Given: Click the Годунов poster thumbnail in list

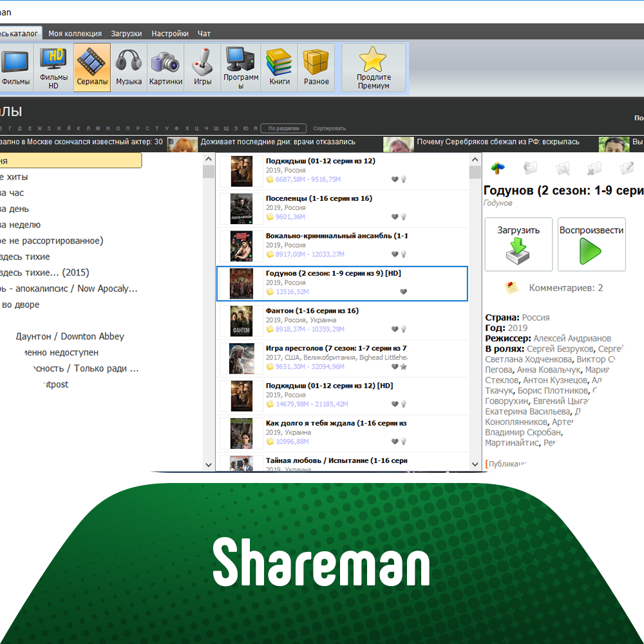Looking at the screenshot, I should (241, 283).
